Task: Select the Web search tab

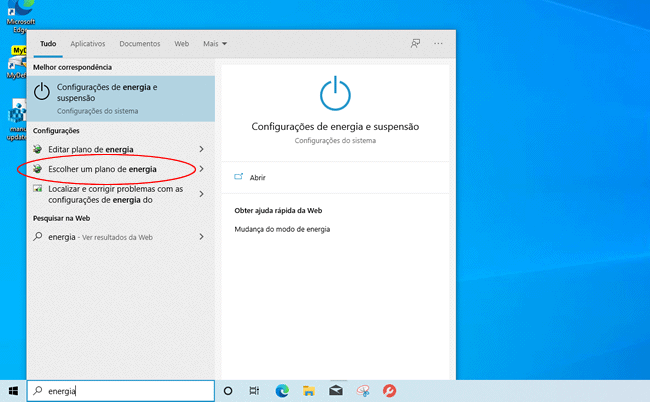Action: pos(182,44)
